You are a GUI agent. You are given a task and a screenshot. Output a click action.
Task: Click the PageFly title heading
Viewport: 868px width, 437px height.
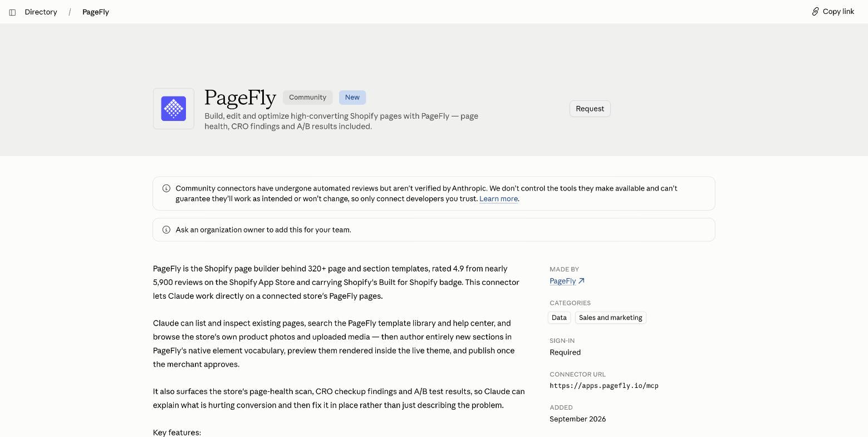coord(241,98)
